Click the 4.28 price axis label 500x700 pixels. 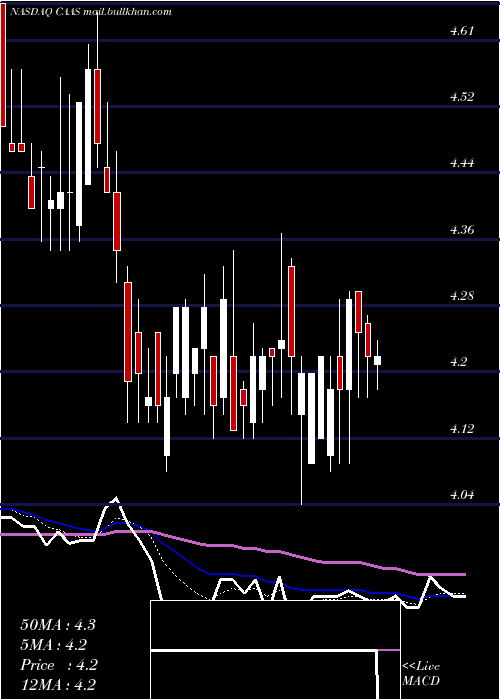(462, 296)
